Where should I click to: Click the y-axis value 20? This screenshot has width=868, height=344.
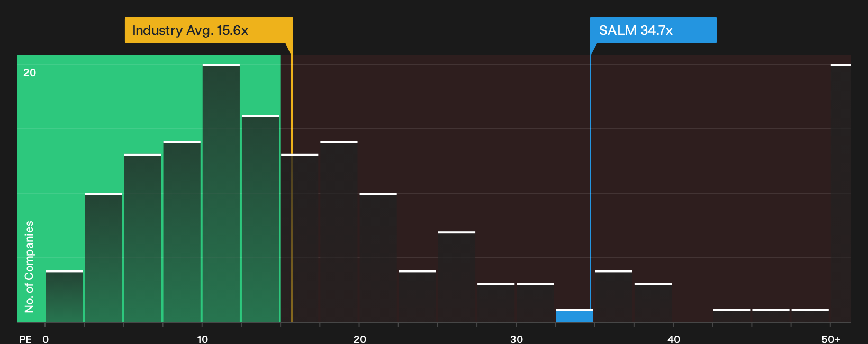click(x=30, y=73)
